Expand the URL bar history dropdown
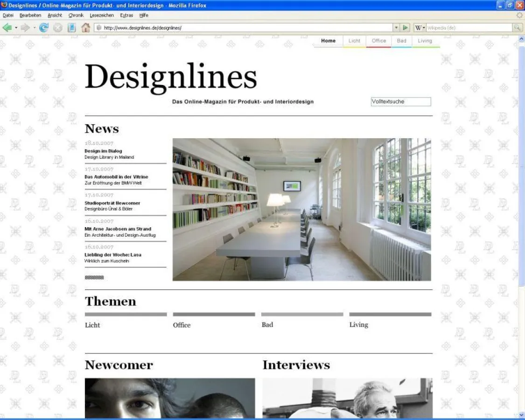Screen dimensions: 525x420 (396, 28)
